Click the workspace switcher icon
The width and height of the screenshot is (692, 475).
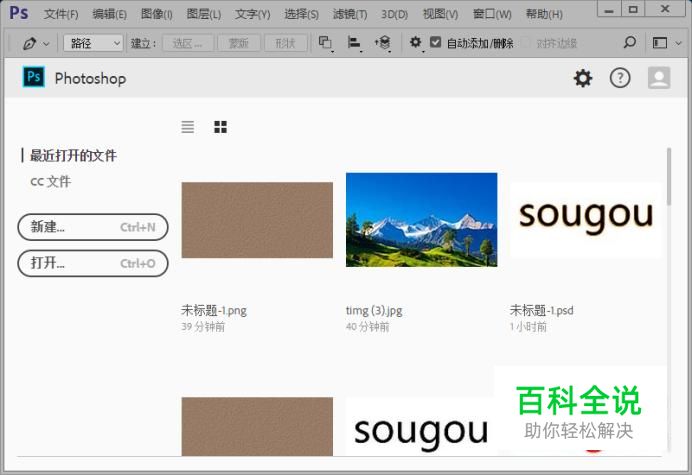pyautogui.click(x=660, y=43)
